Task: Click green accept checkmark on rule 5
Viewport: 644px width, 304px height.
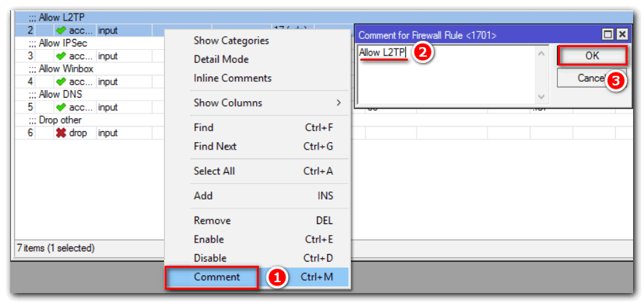Action: 61,107
